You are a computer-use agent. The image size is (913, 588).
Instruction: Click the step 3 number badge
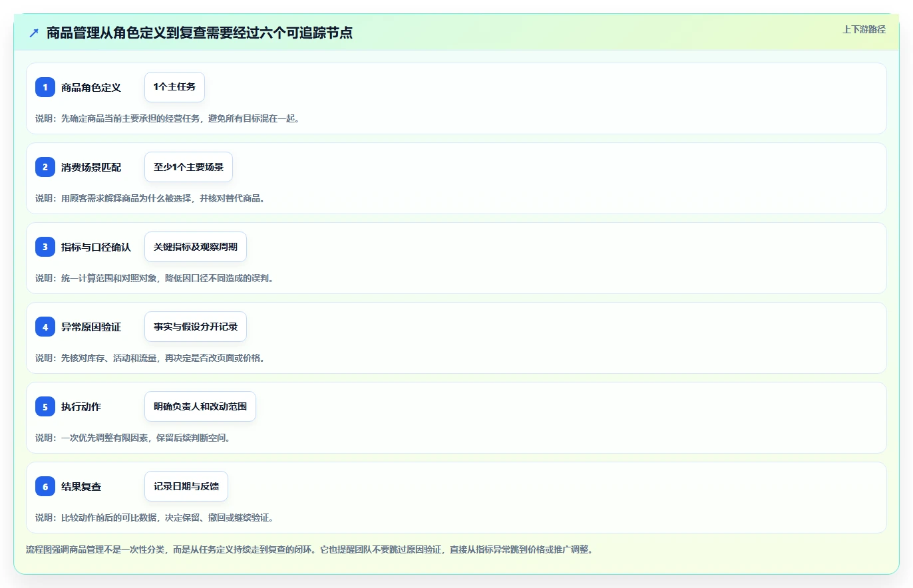click(x=45, y=247)
